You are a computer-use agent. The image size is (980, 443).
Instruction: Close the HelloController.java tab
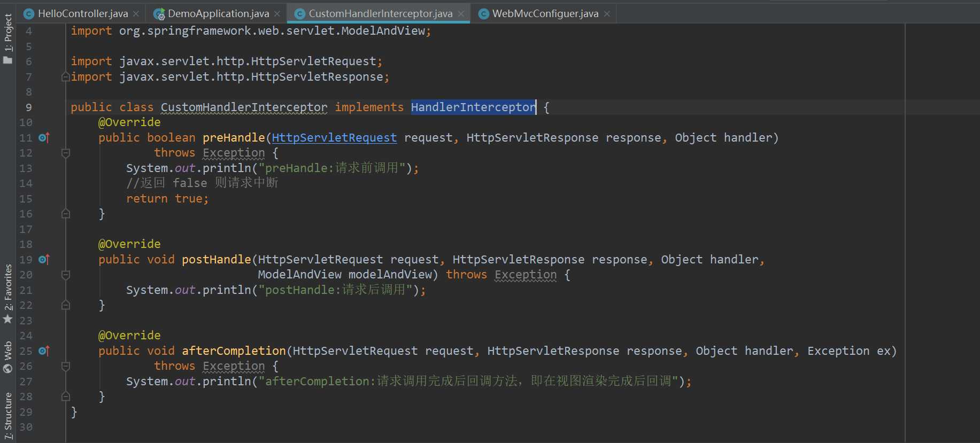[136, 14]
